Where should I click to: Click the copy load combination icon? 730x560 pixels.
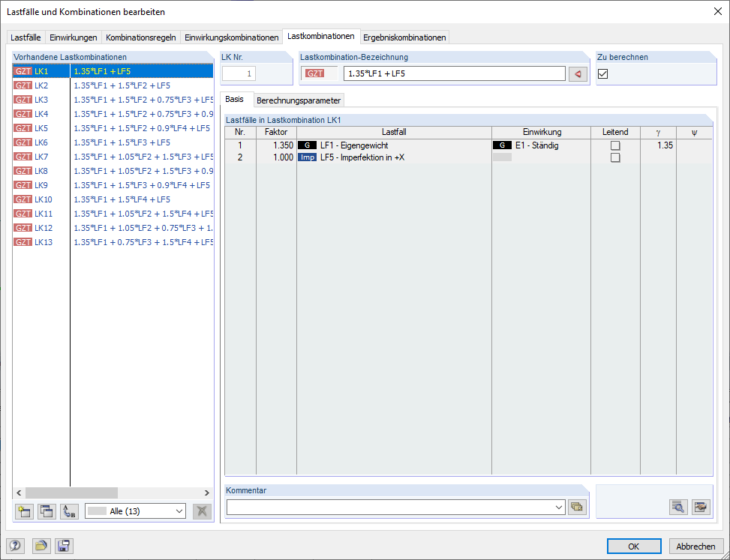(46, 511)
